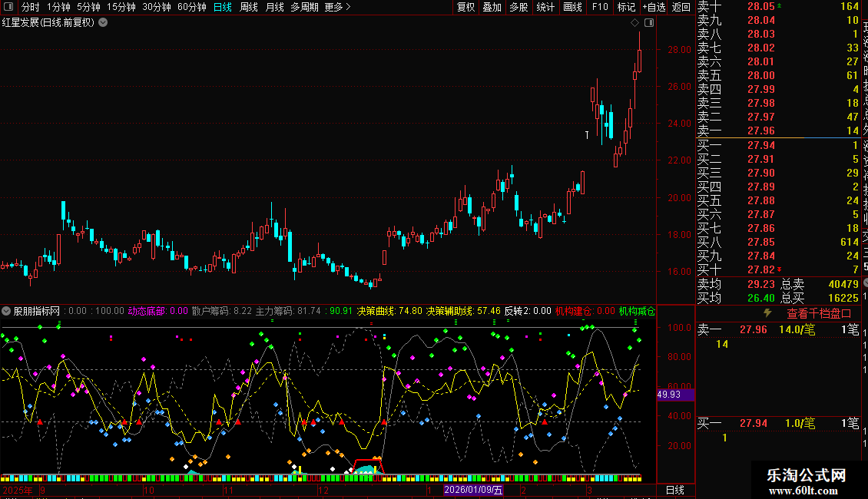The image size is (868, 499).
Task: Open 查看千档盘口 link
Action: coord(819,313)
